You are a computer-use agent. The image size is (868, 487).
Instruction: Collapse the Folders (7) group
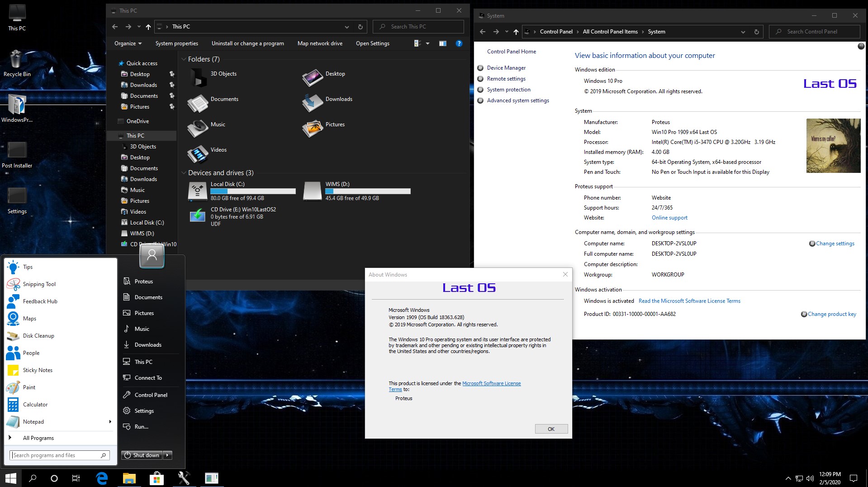tap(184, 59)
